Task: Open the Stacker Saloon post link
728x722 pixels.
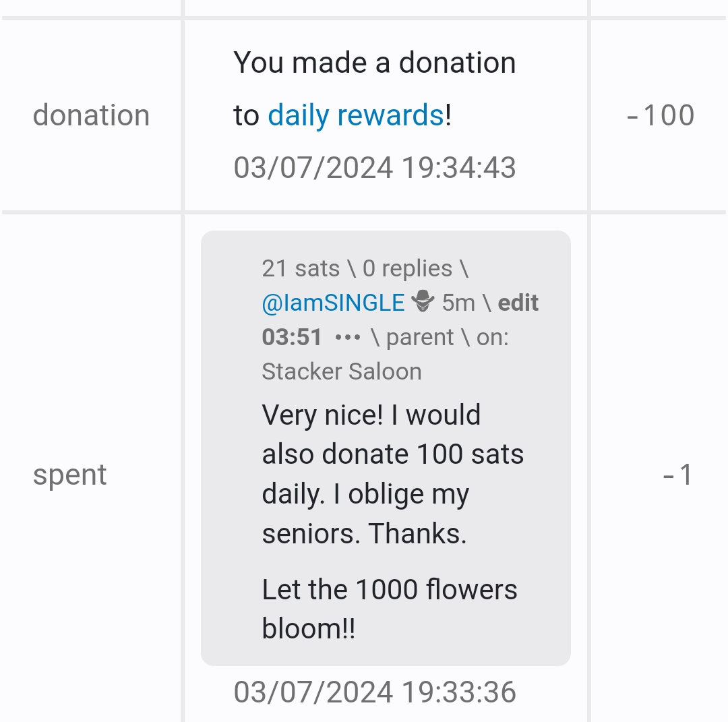Action: (341, 371)
